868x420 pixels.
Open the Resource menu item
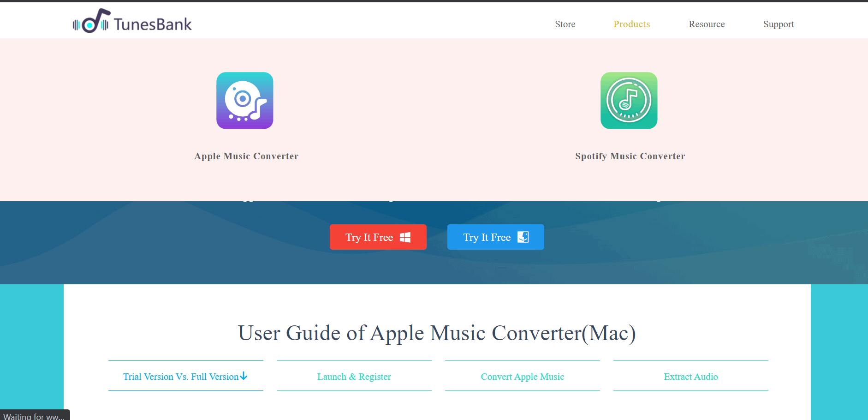point(707,24)
